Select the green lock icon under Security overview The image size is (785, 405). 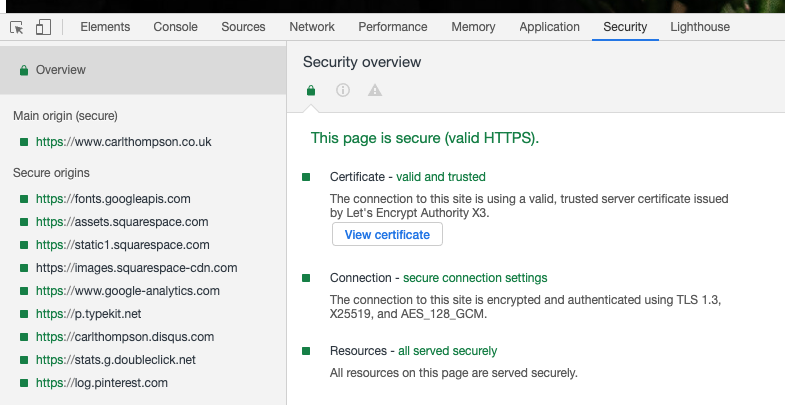[x=311, y=90]
